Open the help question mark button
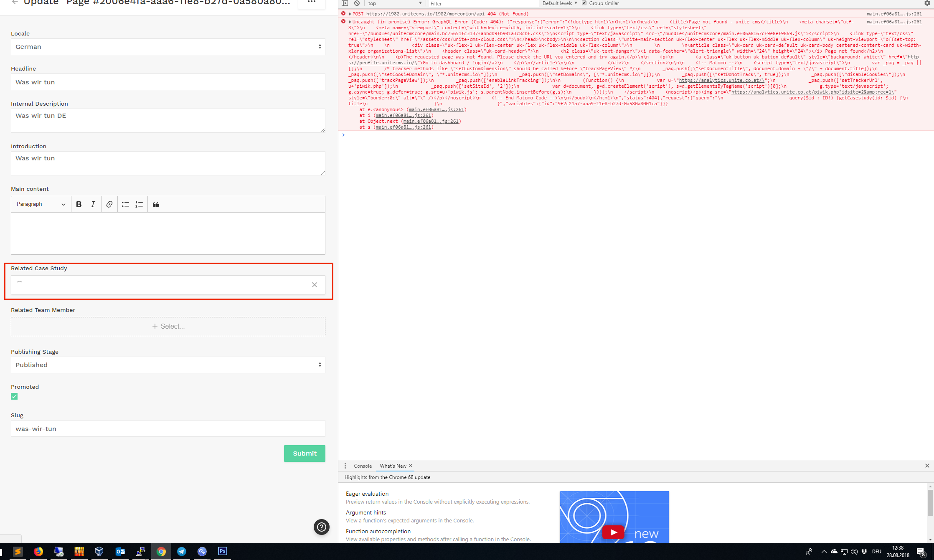Viewport: 934px width, 560px height. [x=322, y=527]
